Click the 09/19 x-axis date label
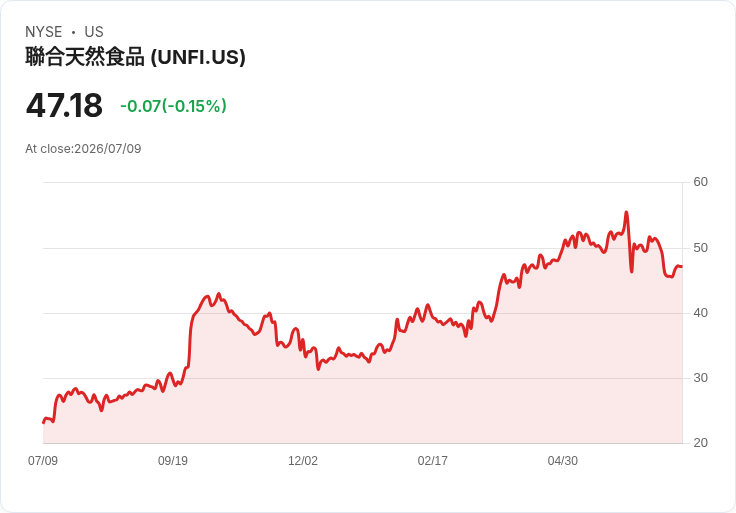The image size is (736, 513). (173, 461)
